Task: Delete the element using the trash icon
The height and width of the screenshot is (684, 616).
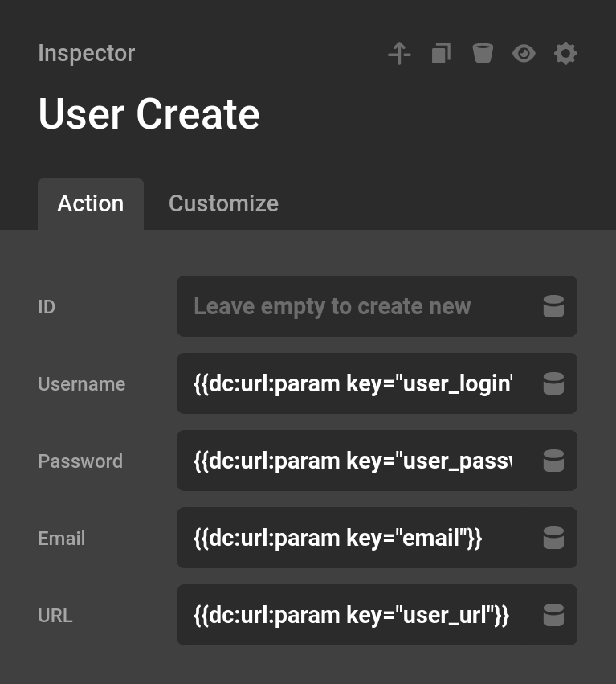Action: (483, 53)
